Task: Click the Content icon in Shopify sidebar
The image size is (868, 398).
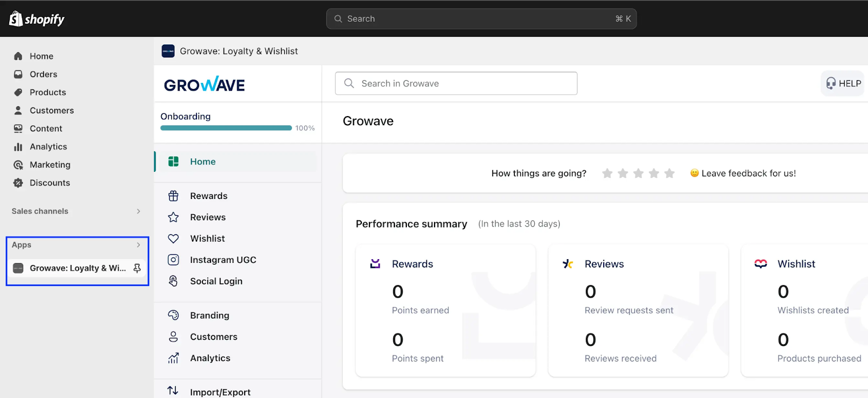Action: coord(18,129)
